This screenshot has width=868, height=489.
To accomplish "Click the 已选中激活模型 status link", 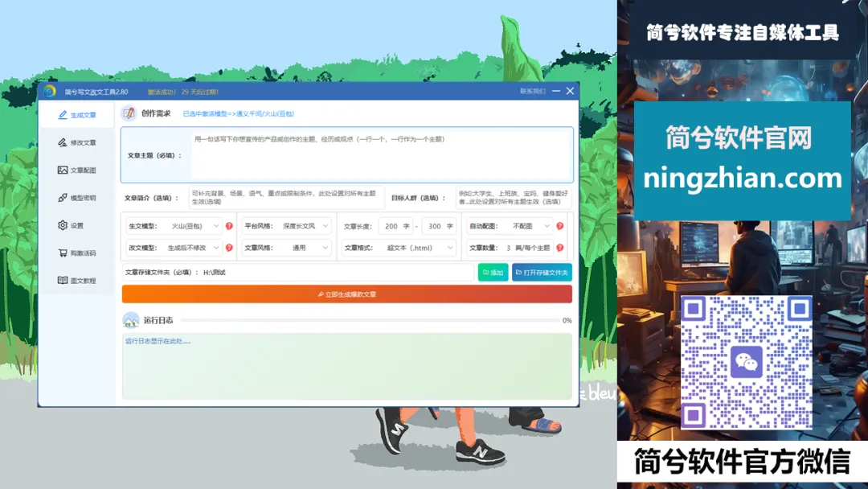I will click(x=239, y=113).
